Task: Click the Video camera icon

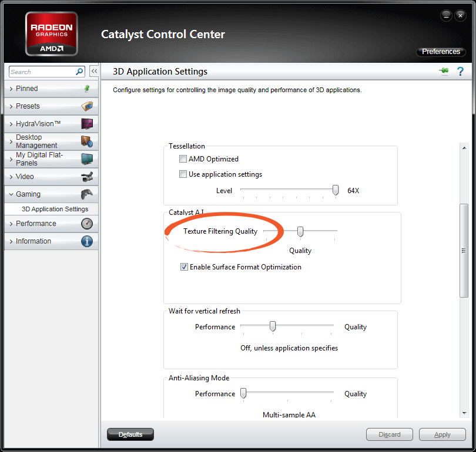Action: coord(87,177)
